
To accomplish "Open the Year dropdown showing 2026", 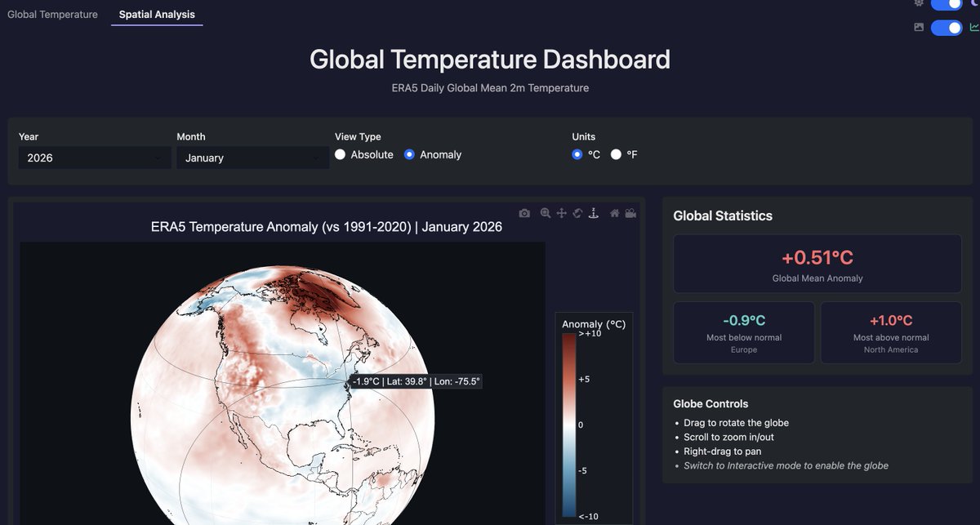I will pos(95,158).
